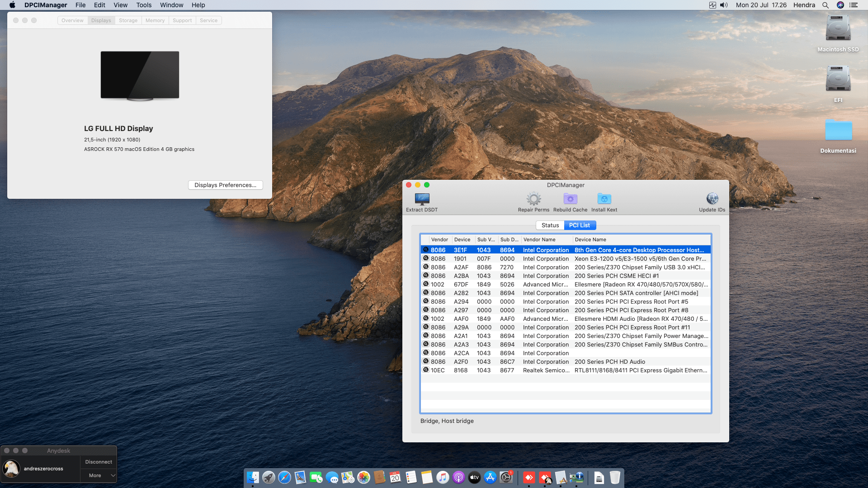868x488 pixels.
Task: Open Reminders from the dock
Action: 411,477
